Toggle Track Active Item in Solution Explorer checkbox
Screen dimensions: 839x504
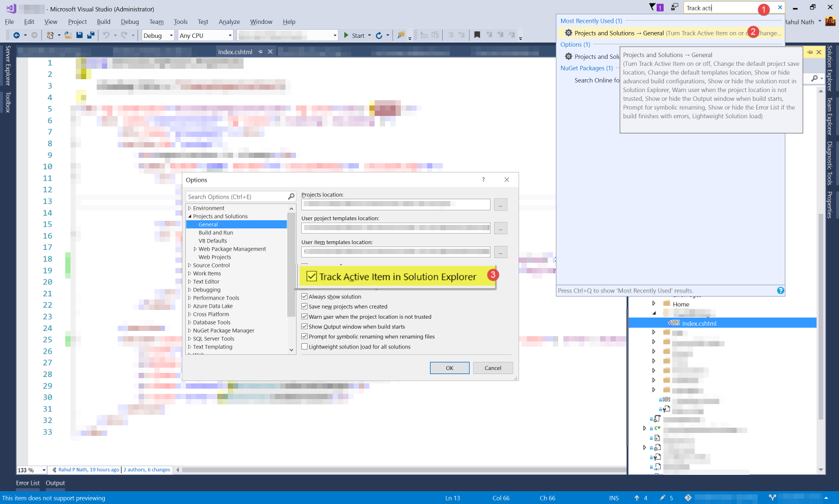(312, 276)
